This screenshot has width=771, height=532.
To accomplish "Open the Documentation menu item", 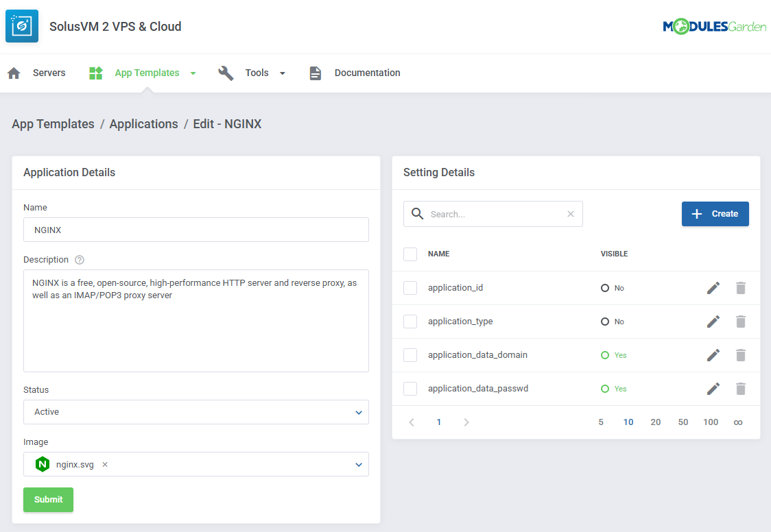I will pos(367,73).
